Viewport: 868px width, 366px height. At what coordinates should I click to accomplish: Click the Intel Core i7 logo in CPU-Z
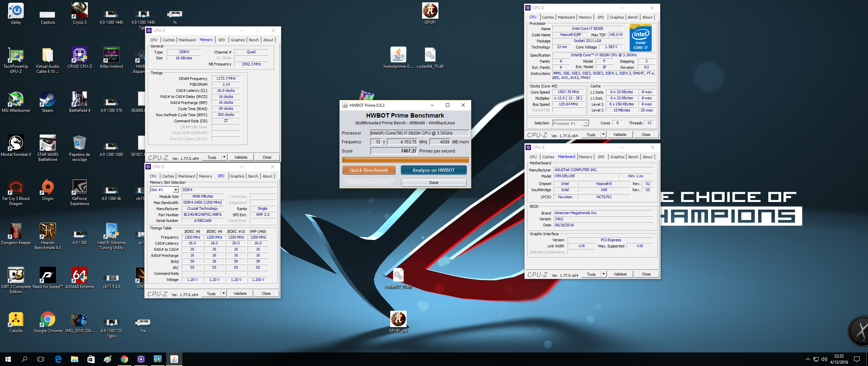pos(640,38)
